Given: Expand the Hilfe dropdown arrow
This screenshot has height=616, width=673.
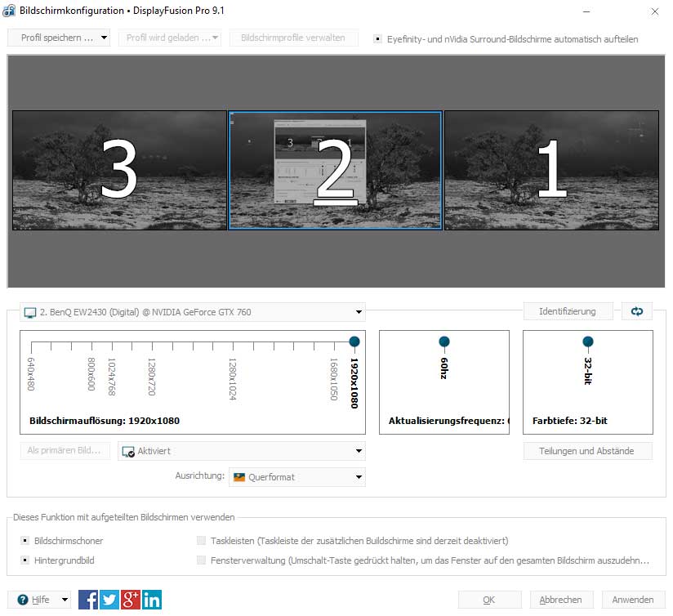Looking at the screenshot, I should (65, 600).
